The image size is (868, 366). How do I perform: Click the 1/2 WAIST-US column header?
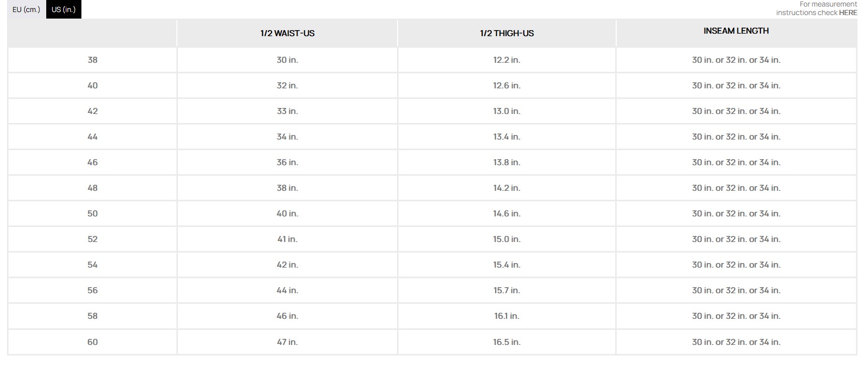287,33
